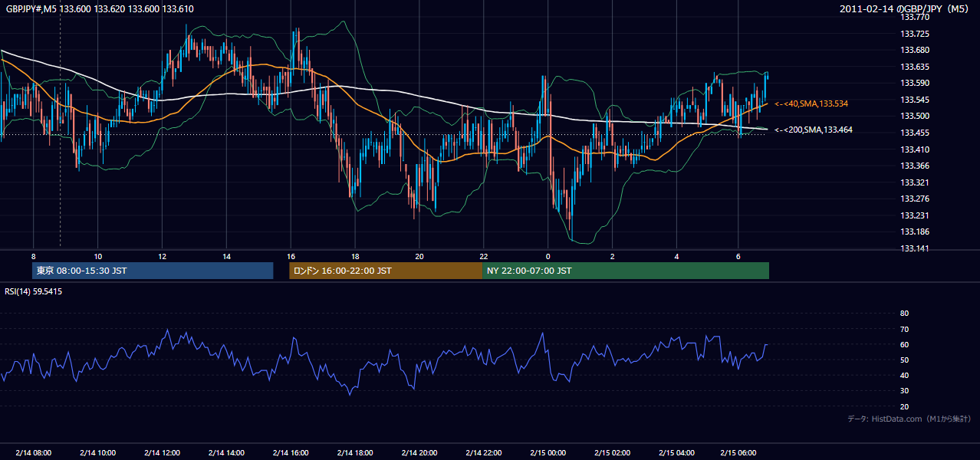Click the RSI scale value 30
This screenshot has width=980, height=460.
pos(904,391)
